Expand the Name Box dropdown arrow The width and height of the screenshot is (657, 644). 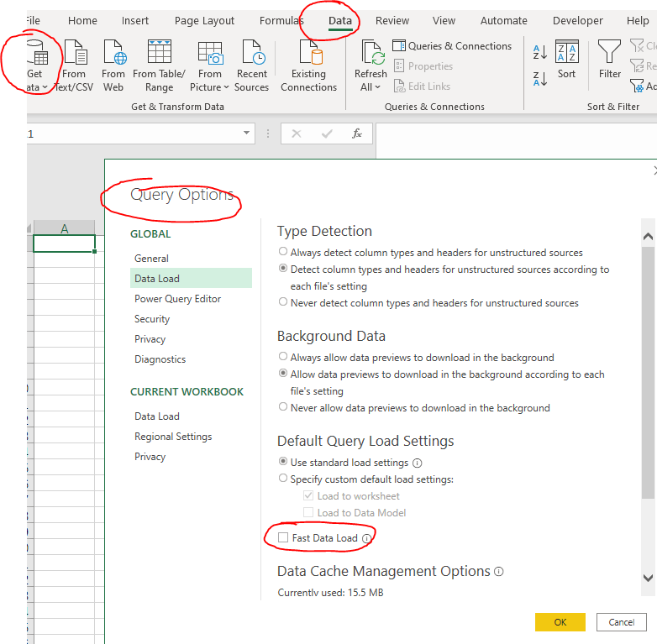tap(246, 134)
